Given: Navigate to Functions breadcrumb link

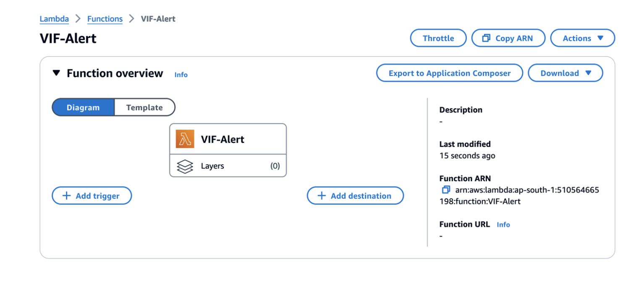Looking at the screenshot, I should click(105, 19).
